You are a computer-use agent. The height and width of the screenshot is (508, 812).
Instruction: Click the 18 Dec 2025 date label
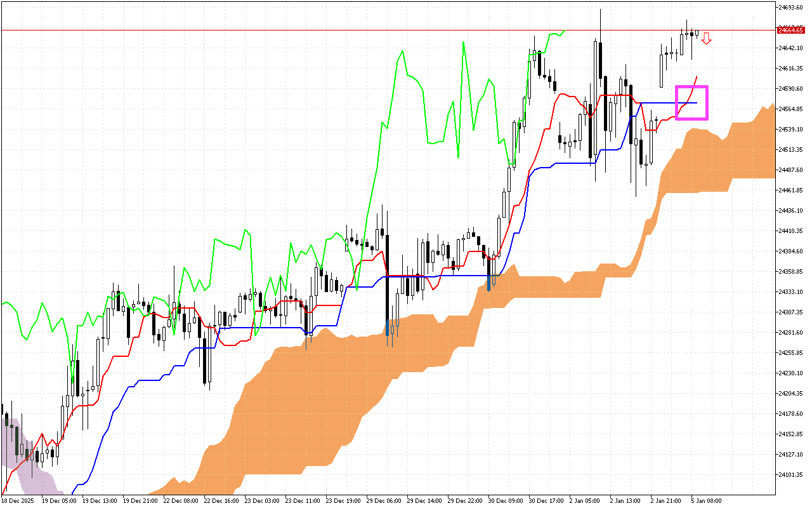pyautogui.click(x=18, y=500)
